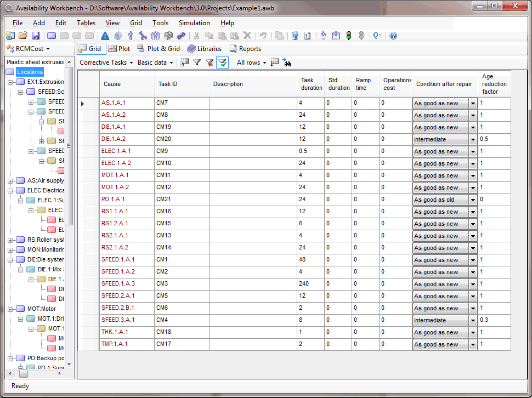Click the Q= query toolbar icon

(x=377, y=36)
